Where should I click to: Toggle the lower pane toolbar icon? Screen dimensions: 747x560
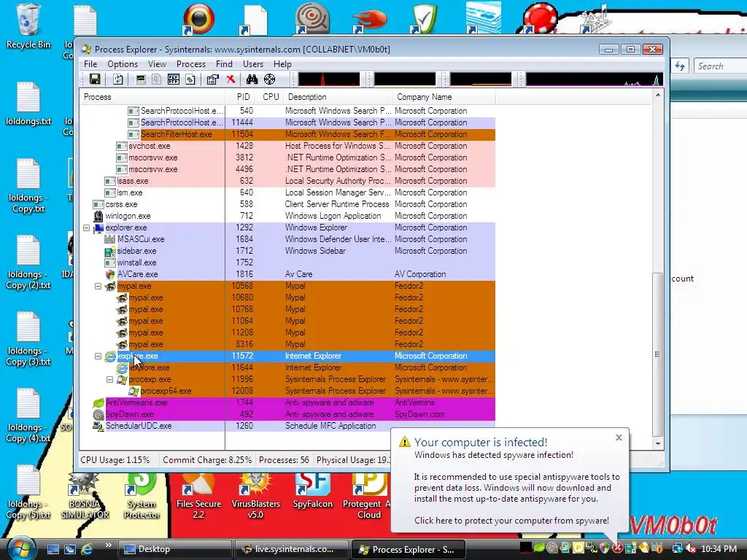tap(174, 79)
